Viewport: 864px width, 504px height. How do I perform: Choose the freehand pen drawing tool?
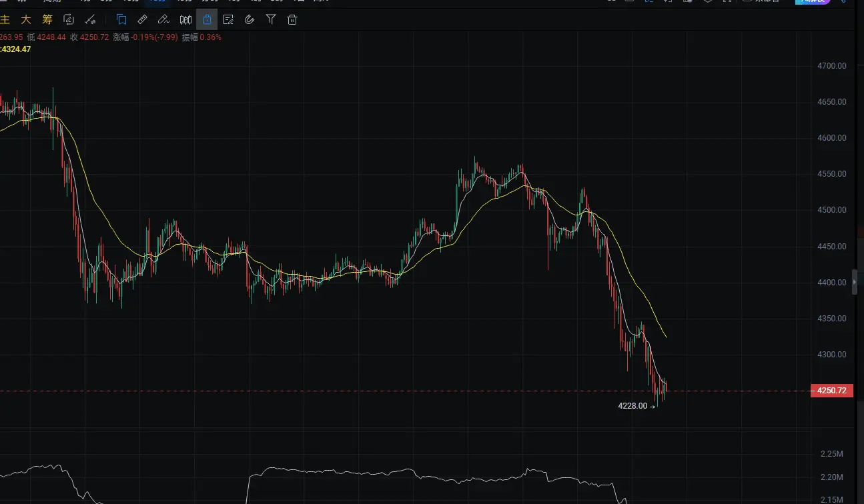pos(164,19)
